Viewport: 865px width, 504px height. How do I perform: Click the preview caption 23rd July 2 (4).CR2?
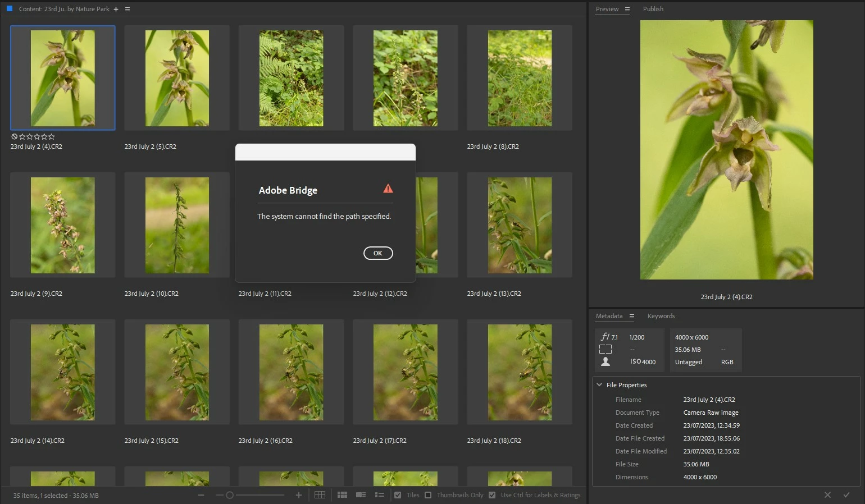[726, 297]
